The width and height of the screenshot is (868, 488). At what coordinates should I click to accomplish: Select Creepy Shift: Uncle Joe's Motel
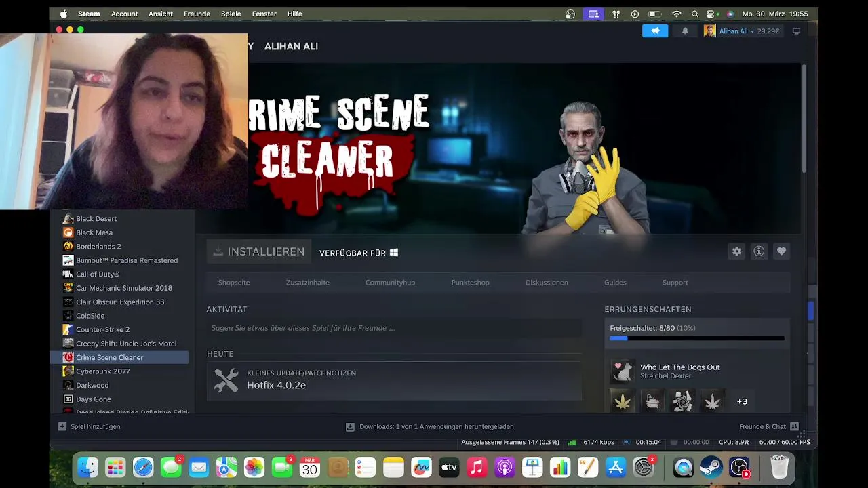[x=125, y=344]
